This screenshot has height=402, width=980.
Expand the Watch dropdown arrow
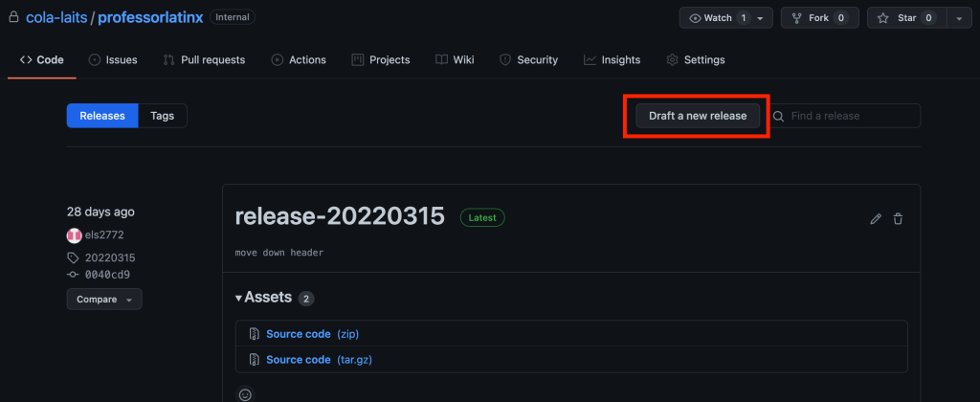coord(761,18)
